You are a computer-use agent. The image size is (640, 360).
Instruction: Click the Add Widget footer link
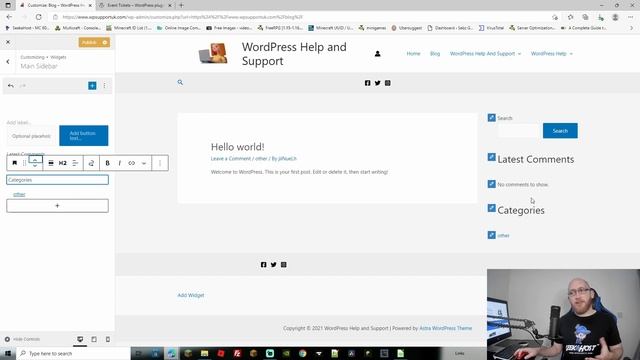(x=191, y=295)
